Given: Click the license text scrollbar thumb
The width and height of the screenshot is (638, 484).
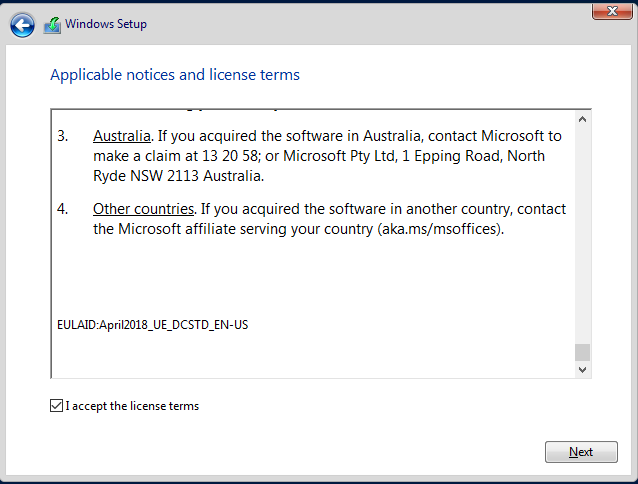Looking at the screenshot, I should pyautogui.click(x=582, y=352).
